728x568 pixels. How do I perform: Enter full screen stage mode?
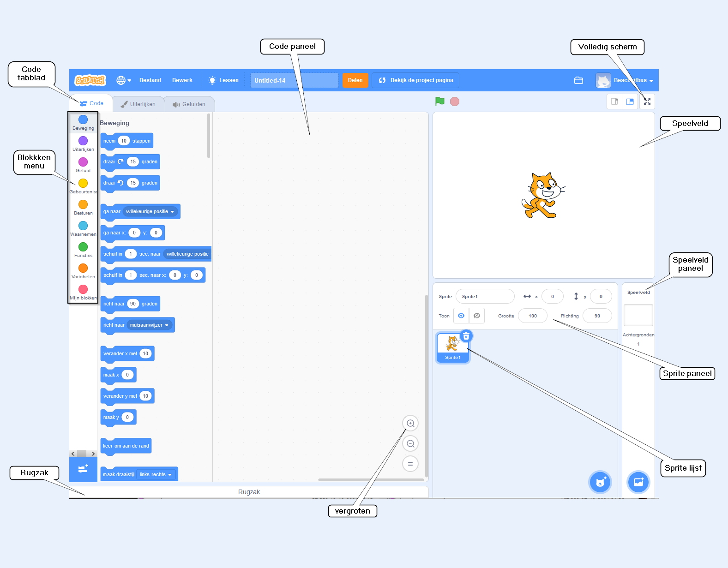(x=647, y=102)
